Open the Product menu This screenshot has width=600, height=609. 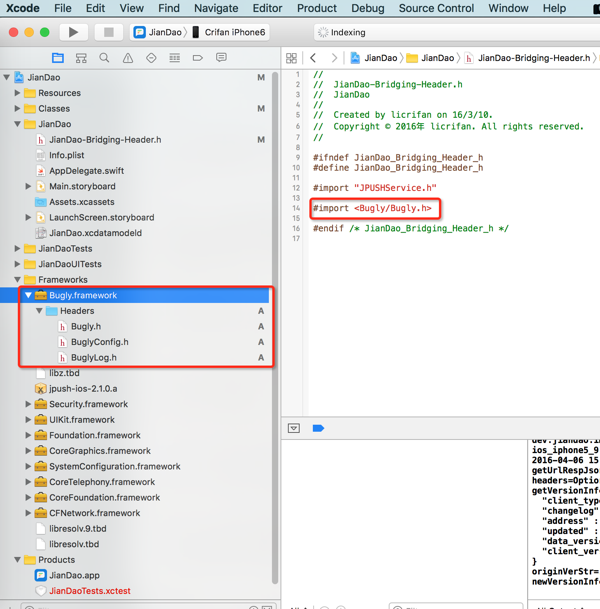pyautogui.click(x=317, y=8)
